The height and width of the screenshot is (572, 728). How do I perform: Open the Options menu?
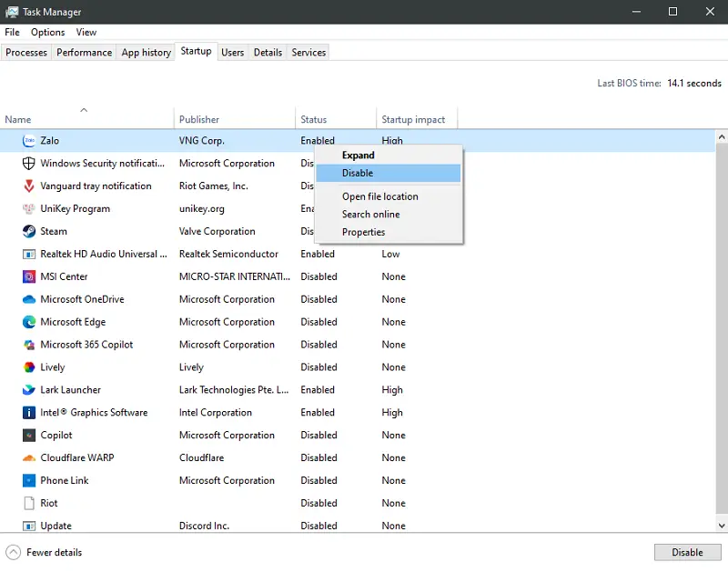pyautogui.click(x=47, y=32)
